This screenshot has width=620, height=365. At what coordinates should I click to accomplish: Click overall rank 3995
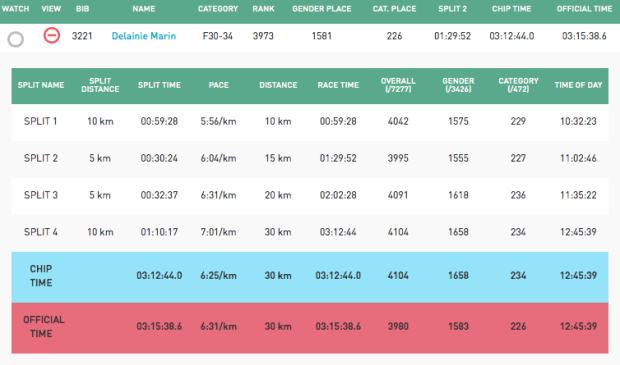(x=398, y=158)
